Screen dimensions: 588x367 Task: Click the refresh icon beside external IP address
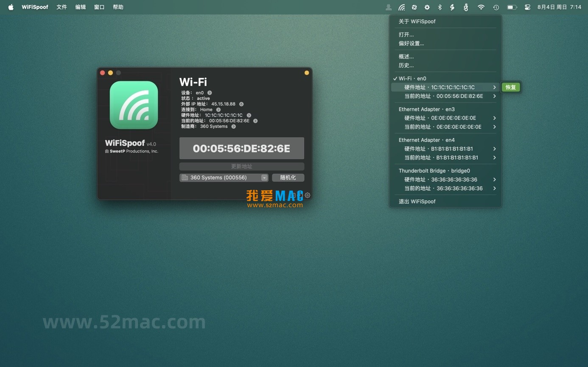tap(241, 104)
